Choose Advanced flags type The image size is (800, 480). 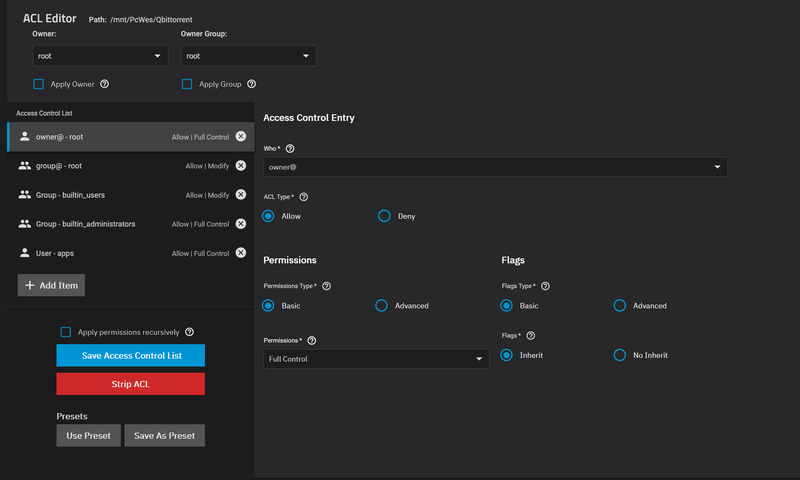pos(619,306)
